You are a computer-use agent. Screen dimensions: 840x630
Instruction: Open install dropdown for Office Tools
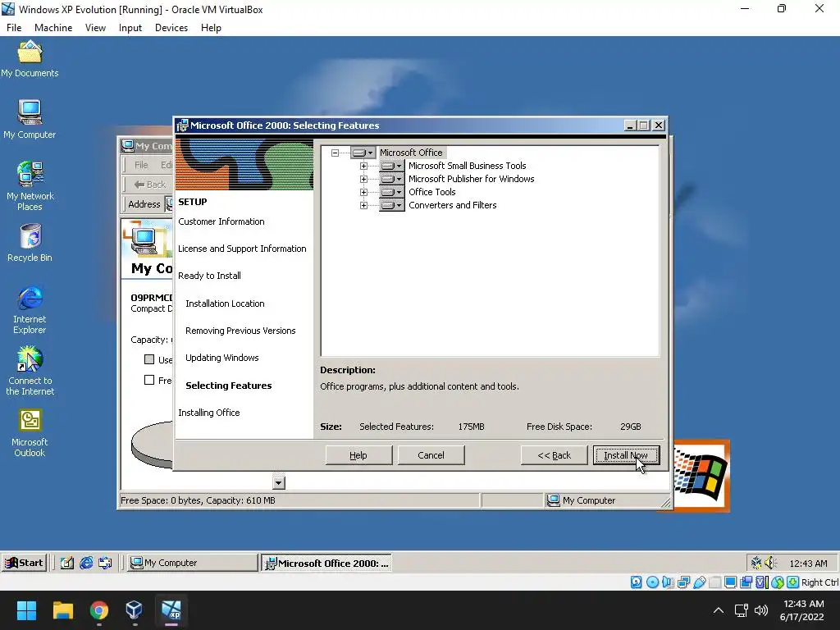pos(391,192)
